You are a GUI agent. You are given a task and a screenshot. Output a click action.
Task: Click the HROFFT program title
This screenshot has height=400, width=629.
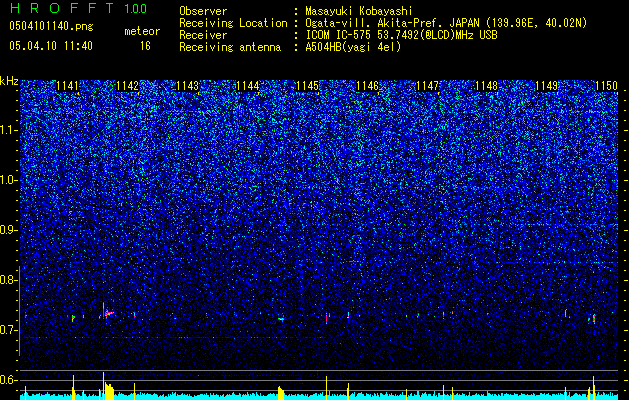(62, 8)
